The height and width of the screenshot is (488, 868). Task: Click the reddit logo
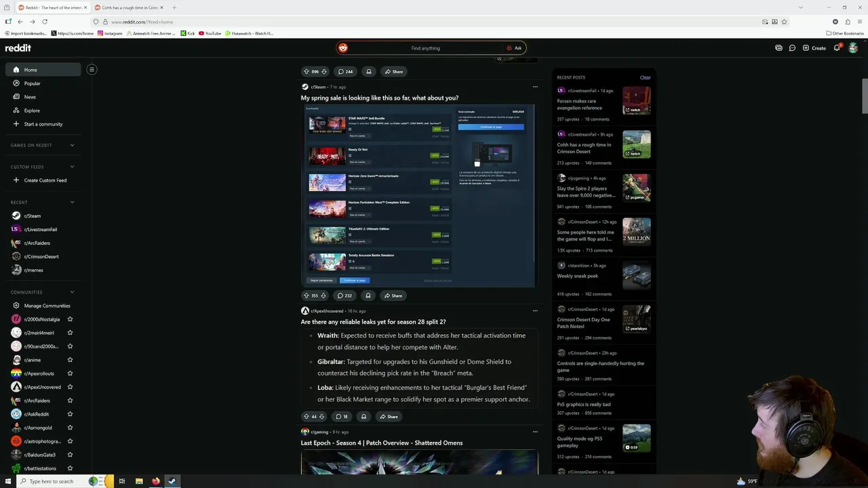(x=18, y=48)
